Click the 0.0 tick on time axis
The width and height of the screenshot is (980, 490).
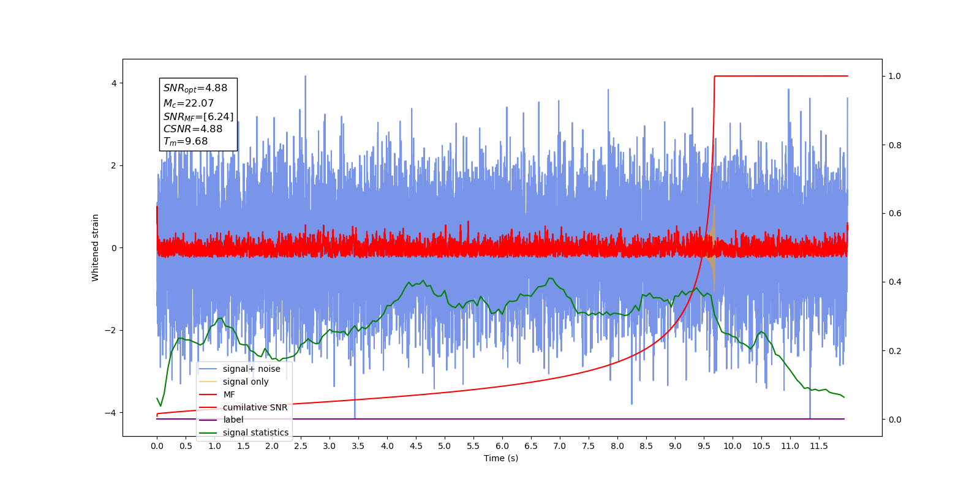pos(157,446)
